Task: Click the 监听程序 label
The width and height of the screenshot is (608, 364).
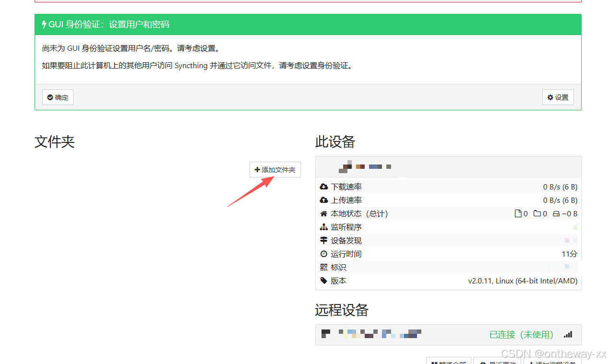Action: (x=346, y=227)
